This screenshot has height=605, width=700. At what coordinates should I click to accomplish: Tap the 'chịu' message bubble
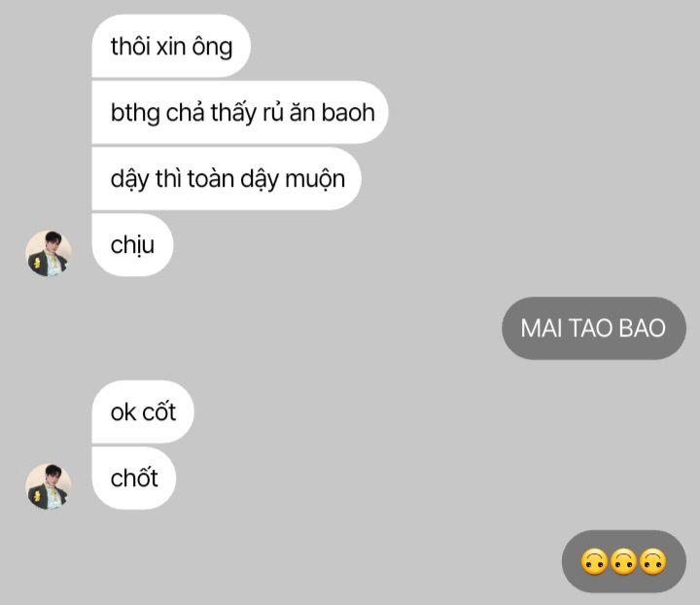click(132, 245)
